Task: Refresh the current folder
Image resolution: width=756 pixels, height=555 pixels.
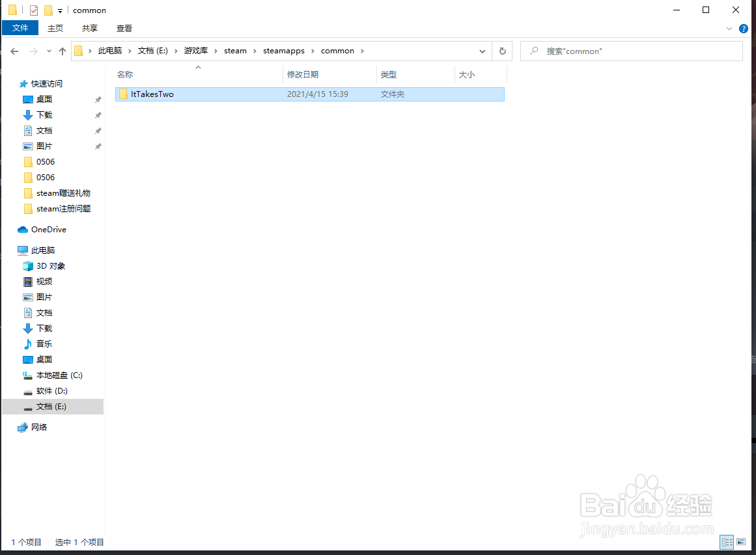Action: click(x=503, y=51)
